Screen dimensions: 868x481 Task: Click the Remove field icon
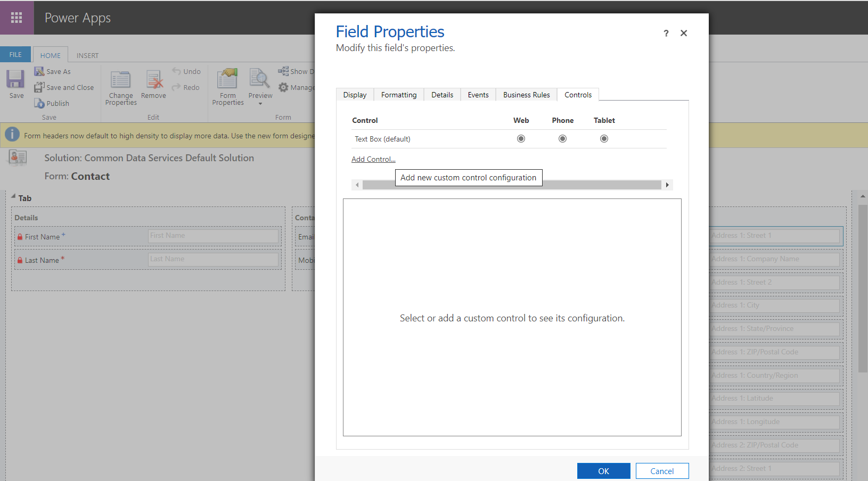tap(154, 79)
